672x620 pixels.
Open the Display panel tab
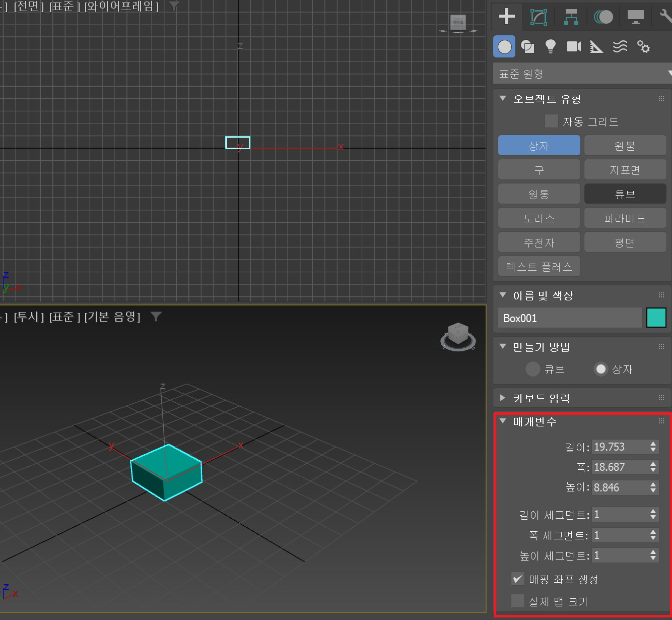(x=635, y=17)
